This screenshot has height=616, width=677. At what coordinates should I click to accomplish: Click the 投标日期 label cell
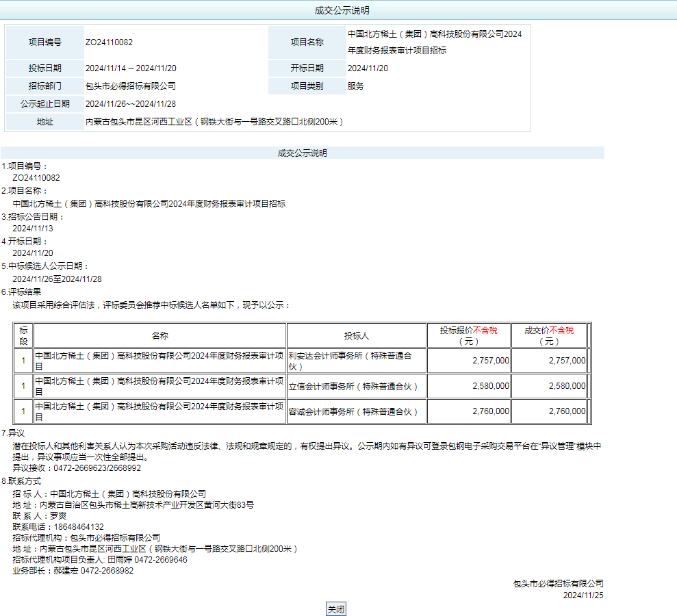point(45,68)
